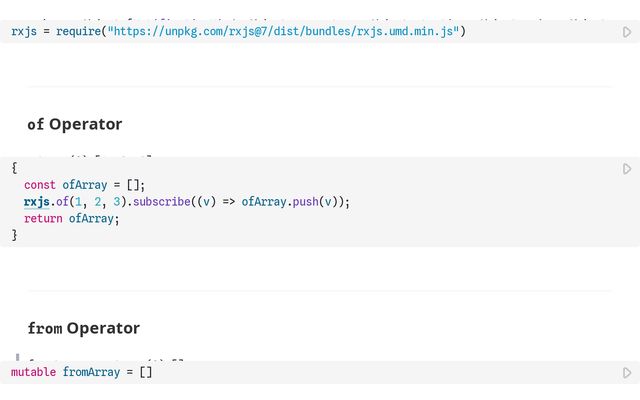Select the 'of Operator' heading

[75, 124]
